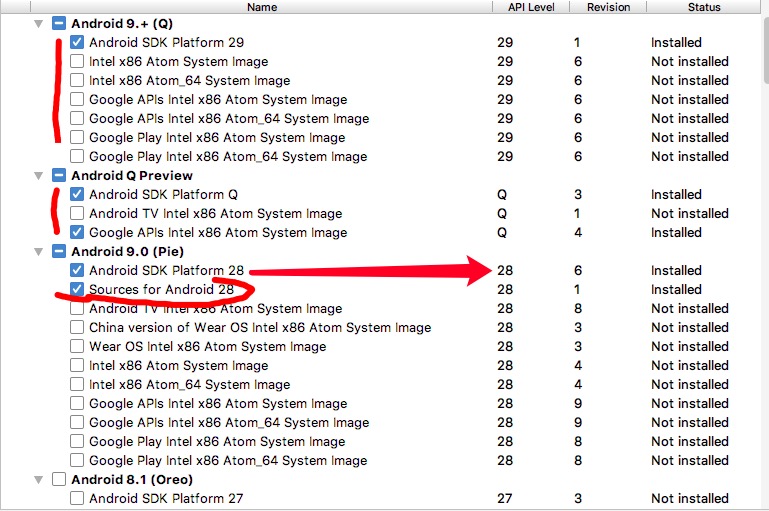769x511 pixels.
Task: Toggle the Android 9.+ (Q) group checkbox
Action: point(59,24)
